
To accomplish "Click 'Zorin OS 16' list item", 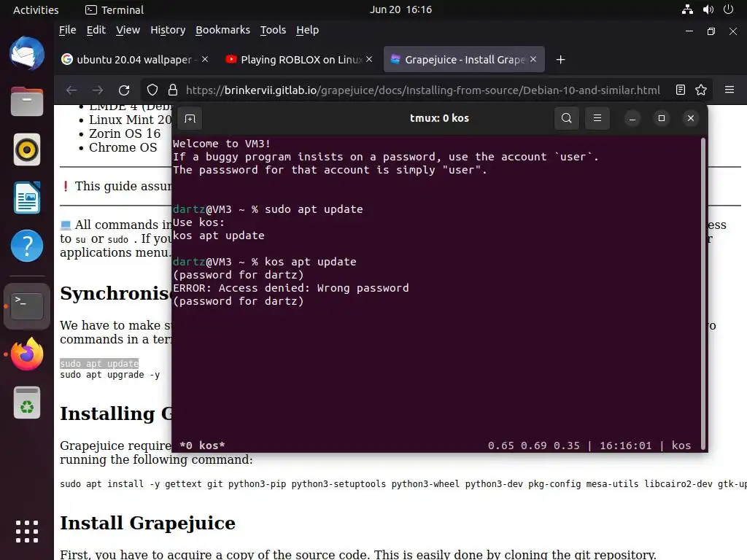I will point(125,133).
